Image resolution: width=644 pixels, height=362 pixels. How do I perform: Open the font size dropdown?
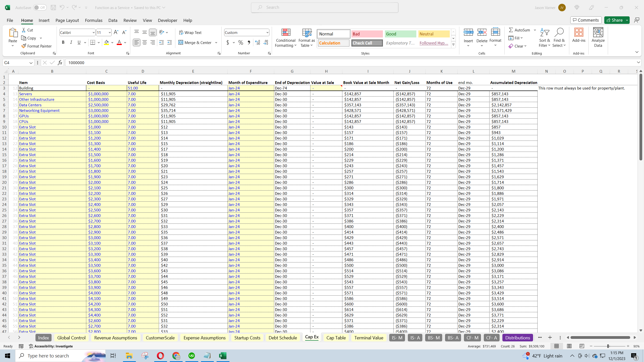[x=110, y=32]
